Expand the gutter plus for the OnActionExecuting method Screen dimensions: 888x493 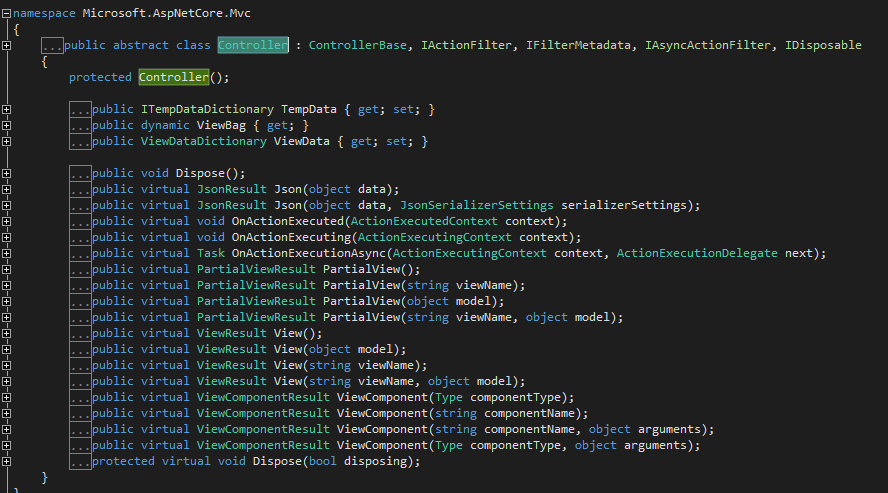coord(6,237)
